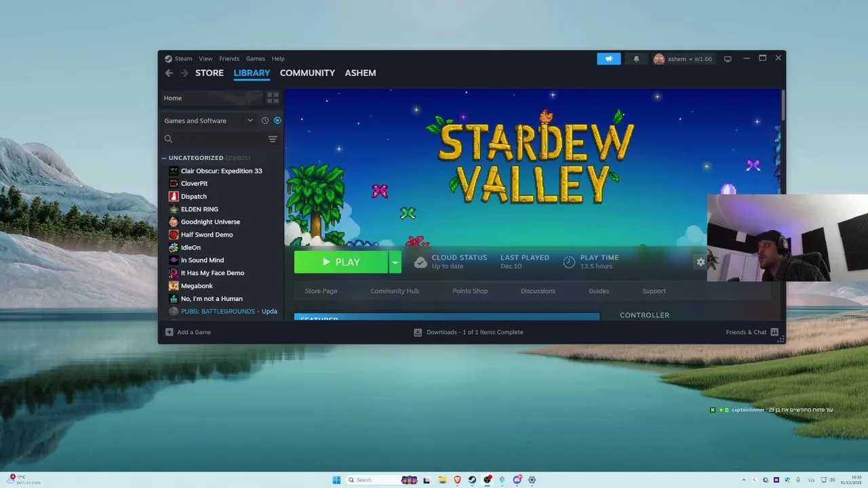868x488 pixels.
Task: Open the Games and Software dropdown
Action: 208,121
